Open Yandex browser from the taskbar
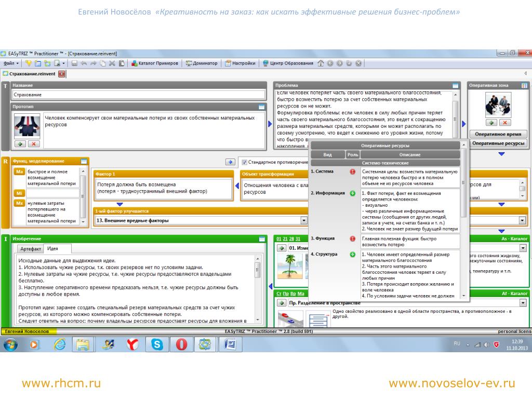This screenshot has width=532, height=399. 132,344
